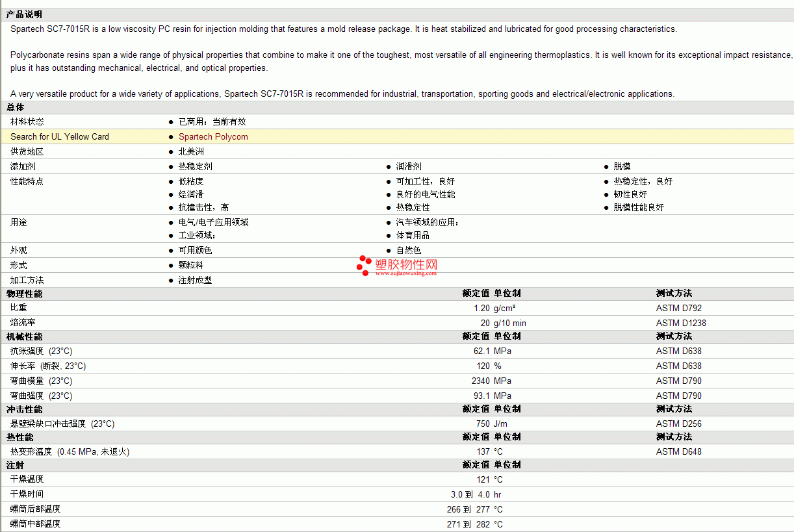Click the paragraph starting 'Polycarbonate resins span'
Viewport: 794px width, 532px height.
click(402, 61)
